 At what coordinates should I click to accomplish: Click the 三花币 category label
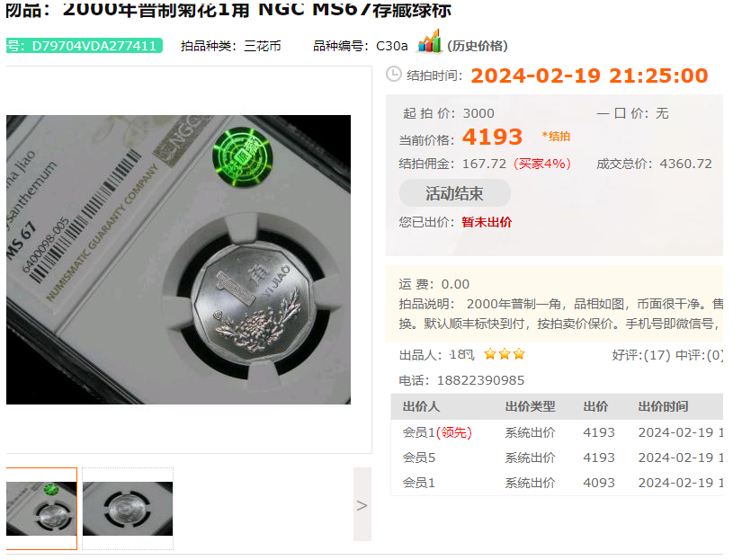(263, 46)
